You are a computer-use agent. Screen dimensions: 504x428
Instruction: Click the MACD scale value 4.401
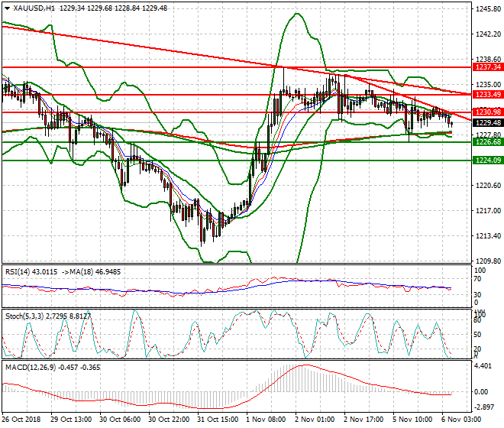coord(483,366)
